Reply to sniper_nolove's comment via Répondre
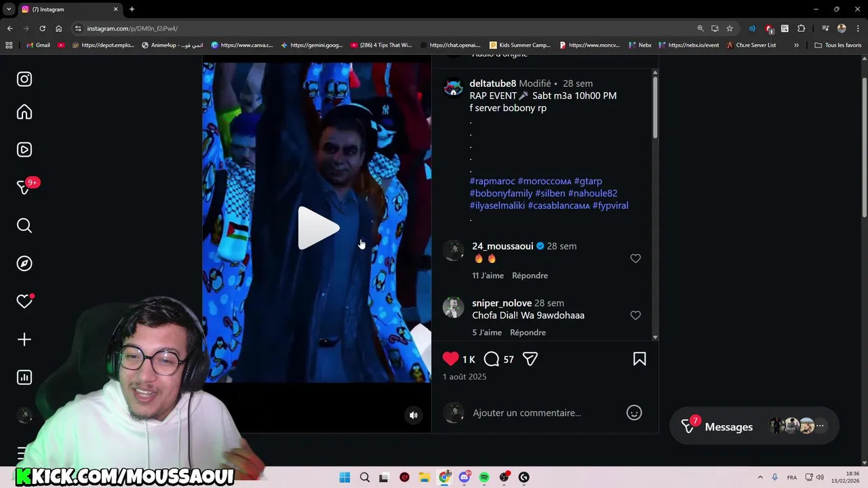This screenshot has width=868, height=488. click(528, 332)
